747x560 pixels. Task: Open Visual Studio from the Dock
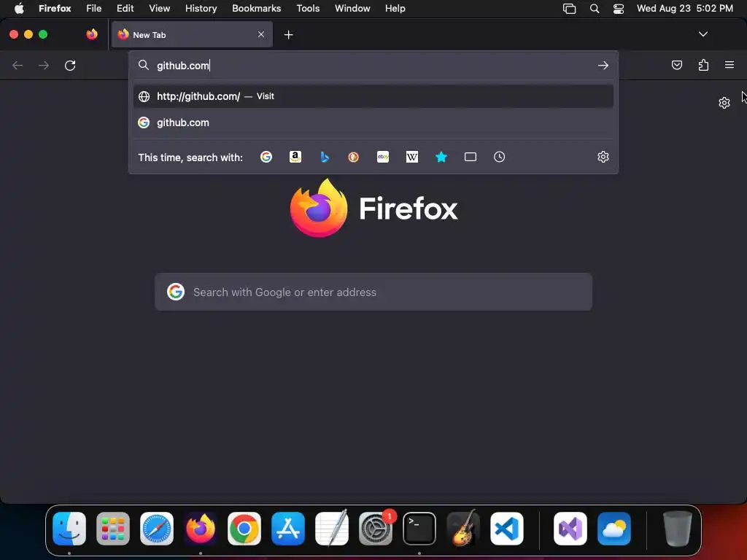pyautogui.click(x=570, y=529)
